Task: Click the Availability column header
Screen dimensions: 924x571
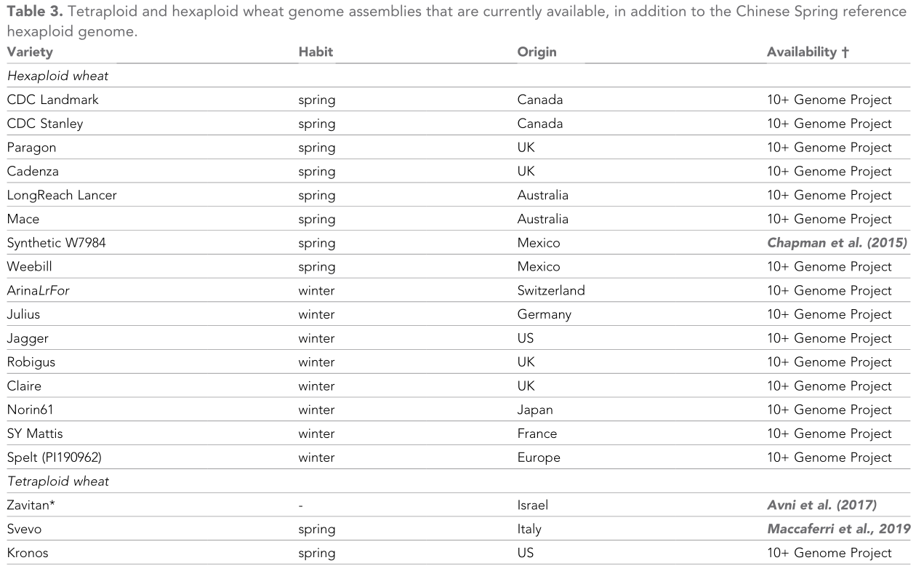Action: [x=808, y=52]
